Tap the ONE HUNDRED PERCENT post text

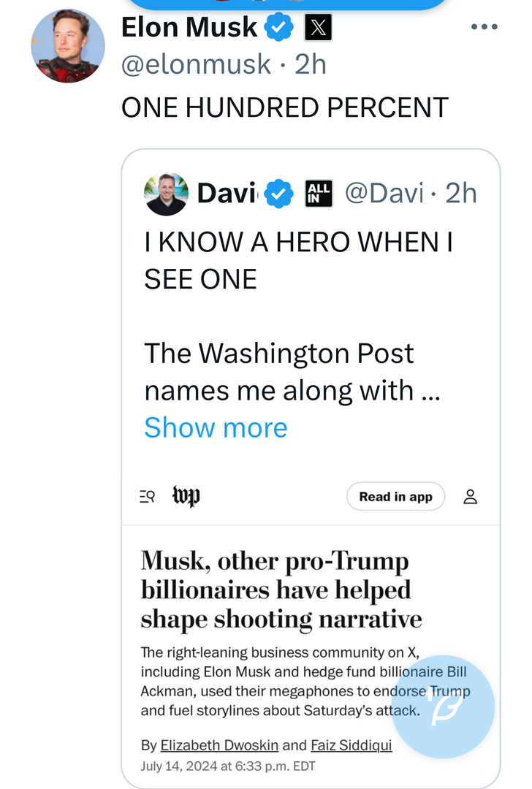(284, 107)
